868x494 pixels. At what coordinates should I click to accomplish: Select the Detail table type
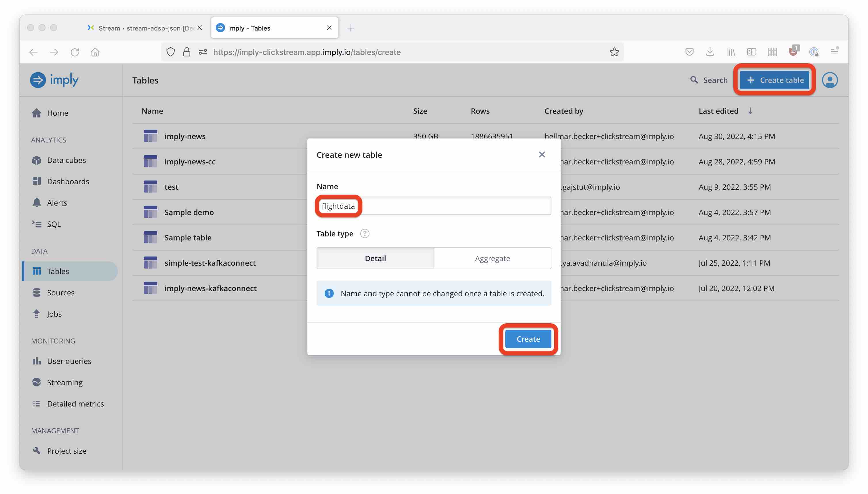click(375, 258)
